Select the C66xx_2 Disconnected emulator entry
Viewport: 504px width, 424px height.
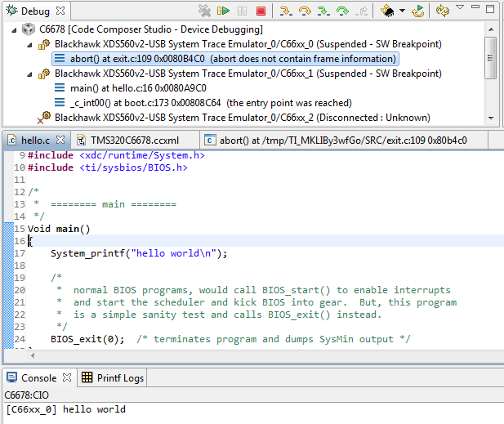point(243,118)
